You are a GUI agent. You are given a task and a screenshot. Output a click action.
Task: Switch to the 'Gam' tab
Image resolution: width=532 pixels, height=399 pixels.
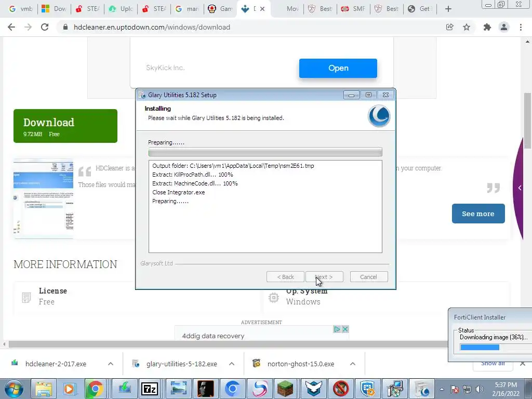(220, 9)
